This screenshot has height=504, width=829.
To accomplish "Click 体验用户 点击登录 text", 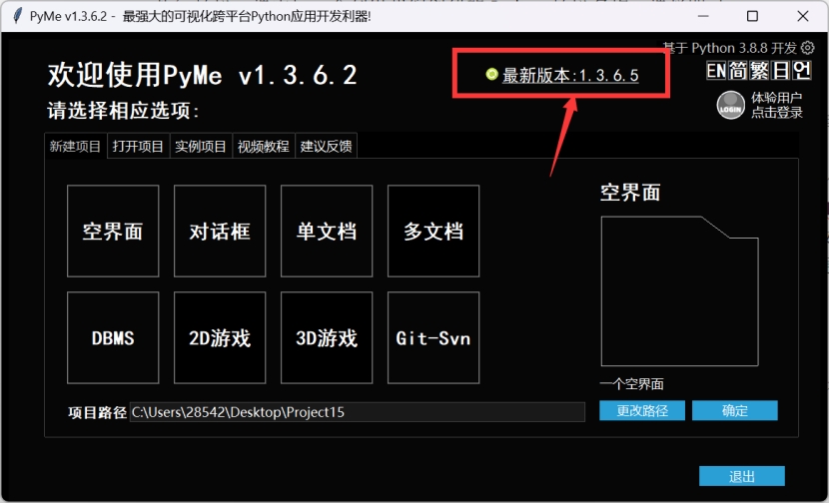I will tap(777, 105).
